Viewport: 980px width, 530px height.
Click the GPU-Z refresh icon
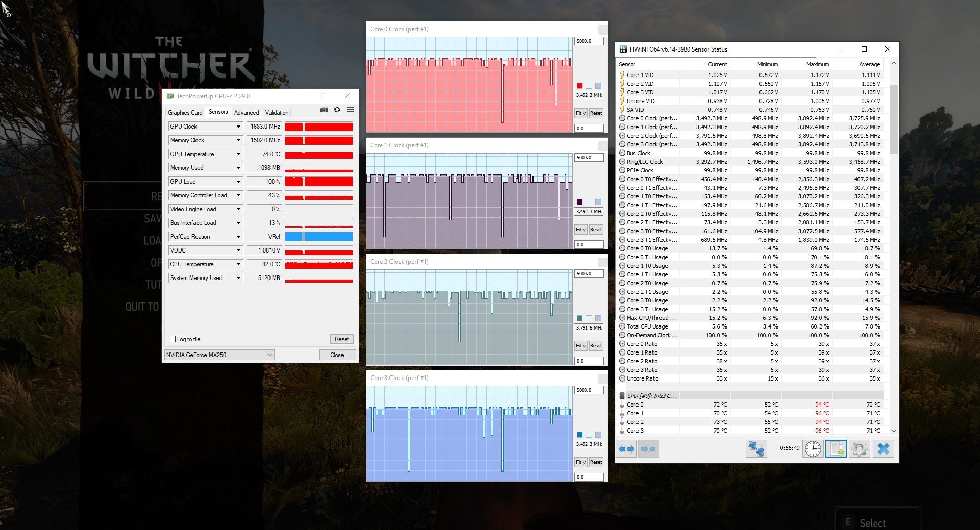coord(337,110)
